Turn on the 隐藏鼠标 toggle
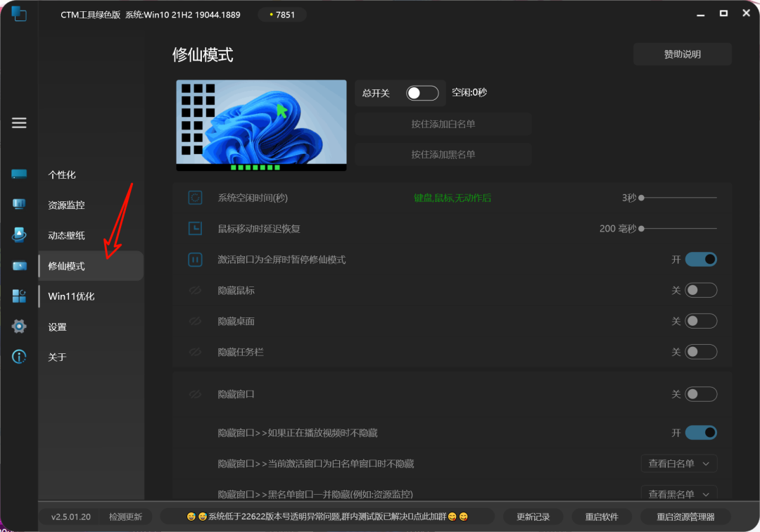The width and height of the screenshot is (760, 532). click(701, 290)
